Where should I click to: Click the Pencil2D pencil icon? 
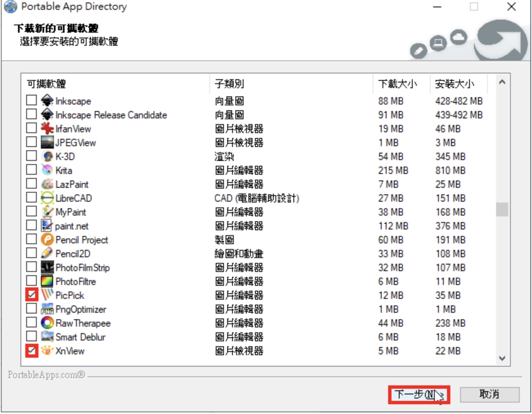coord(47,253)
